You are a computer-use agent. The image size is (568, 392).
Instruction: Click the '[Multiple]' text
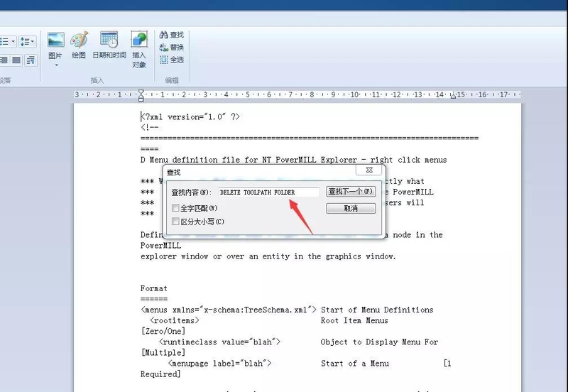pos(163,352)
